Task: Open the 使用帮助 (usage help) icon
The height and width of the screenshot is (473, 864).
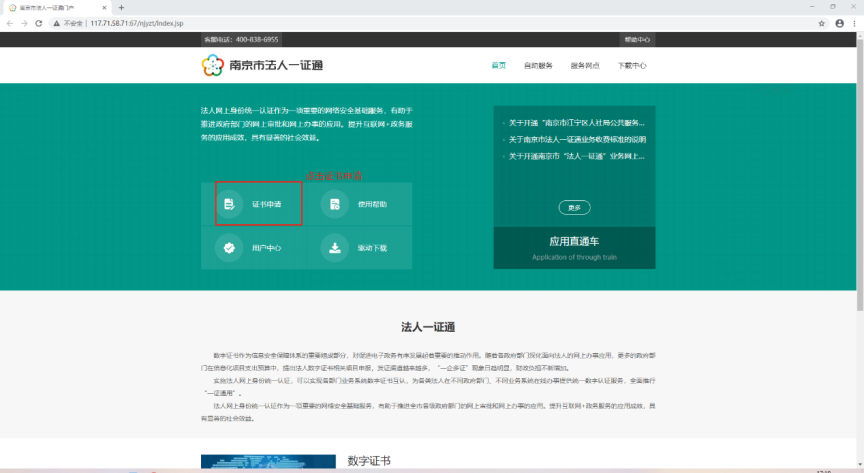Action: 335,204
